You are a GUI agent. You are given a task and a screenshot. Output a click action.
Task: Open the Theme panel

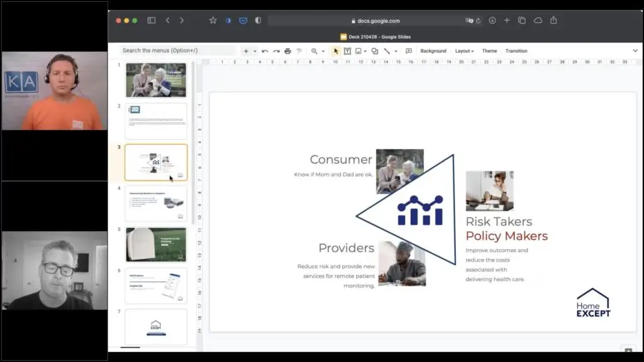point(489,51)
